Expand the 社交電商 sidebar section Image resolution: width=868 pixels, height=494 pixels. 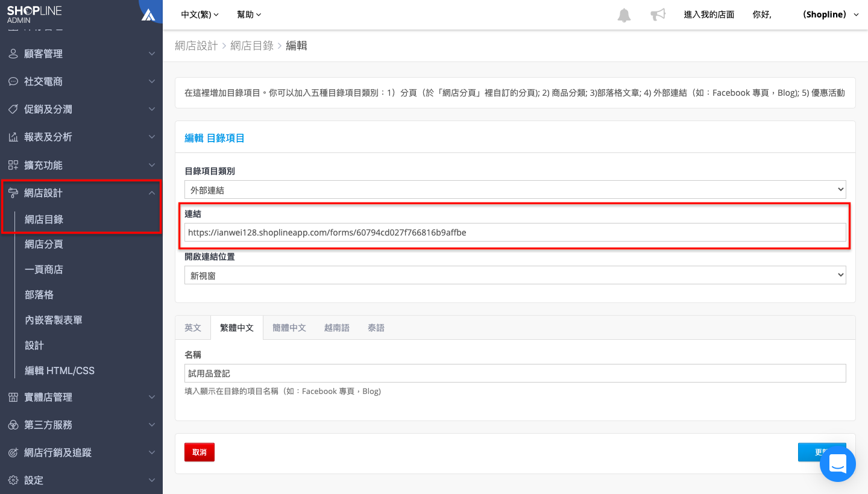(152, 81)
